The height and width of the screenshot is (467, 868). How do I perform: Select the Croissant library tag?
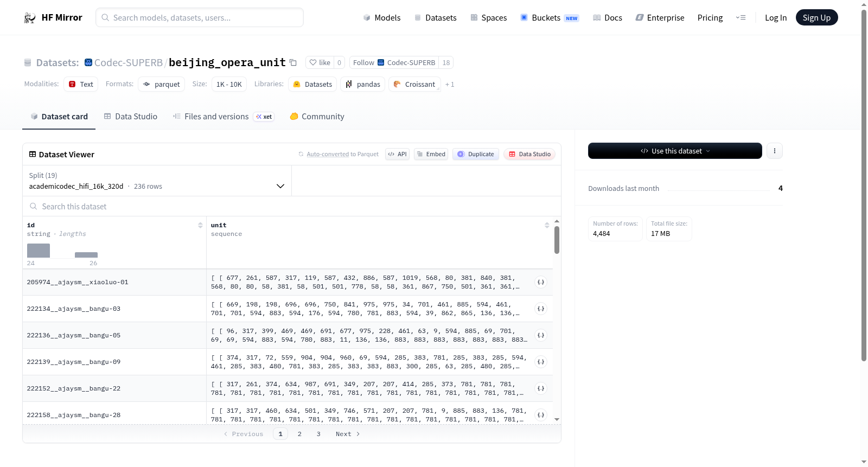coord(414,84)
